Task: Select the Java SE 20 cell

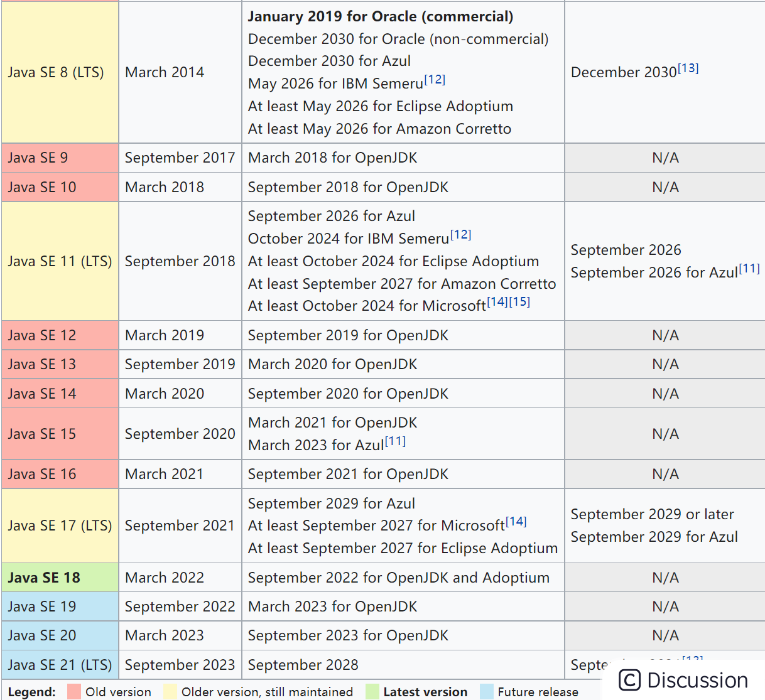Action: click(60, 635)
